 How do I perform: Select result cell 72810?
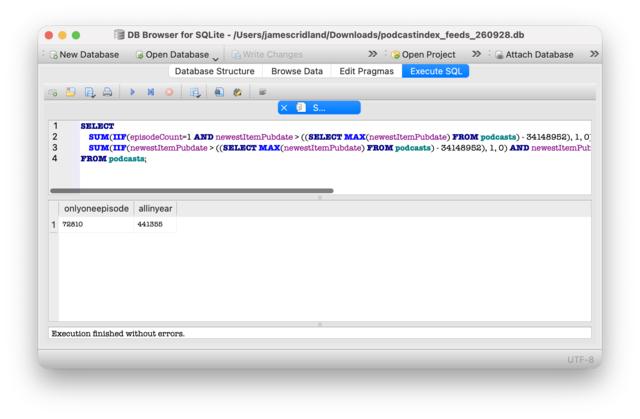click(96, 224)
